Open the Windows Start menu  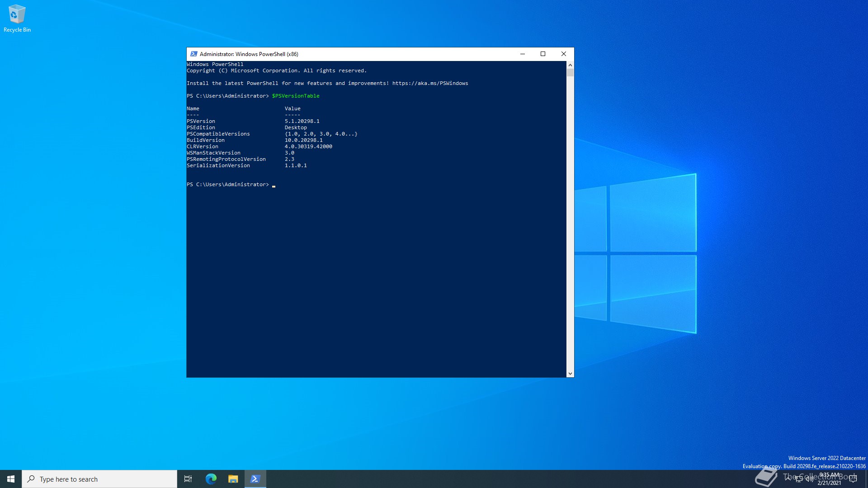click(11, 479)
